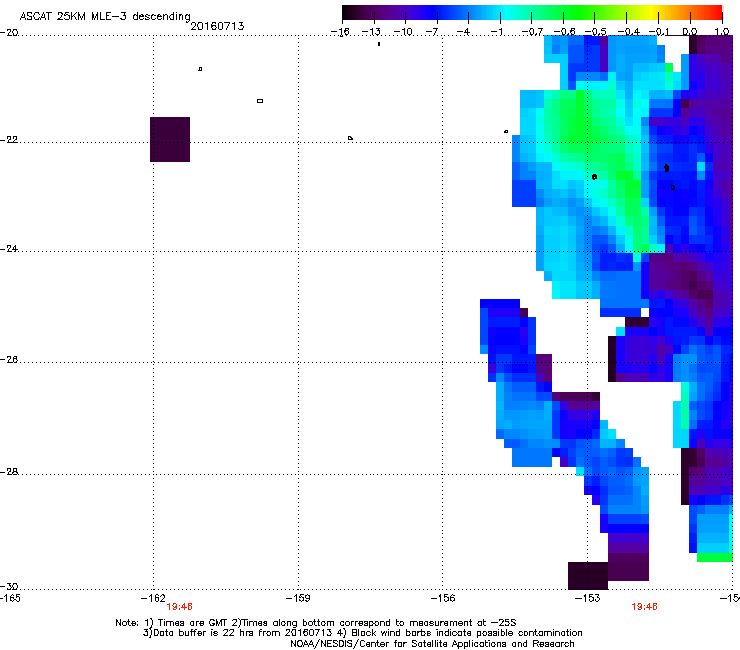This screenshot has height=650, width=740.
Task: Click the color scale label "-4"
Action: [x=463, y=32]
